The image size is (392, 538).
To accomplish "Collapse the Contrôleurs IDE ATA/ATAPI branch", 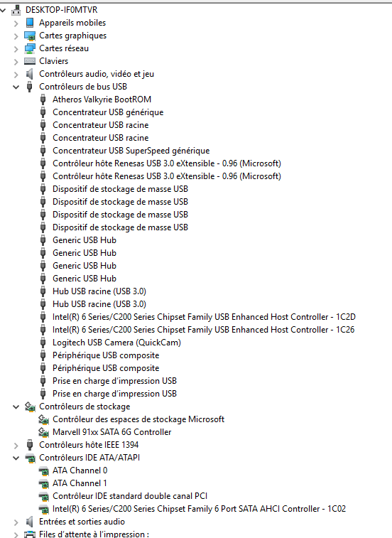I will (16, 458).
